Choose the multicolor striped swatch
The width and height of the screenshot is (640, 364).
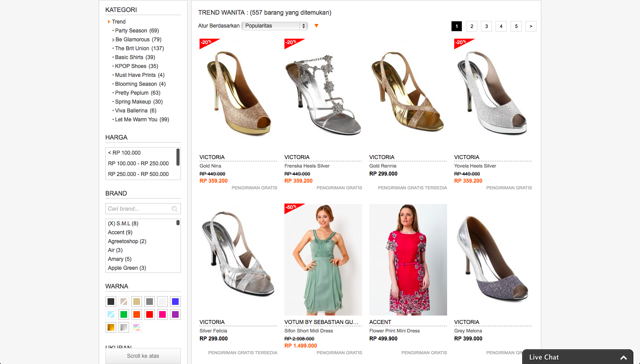[137, 328]
